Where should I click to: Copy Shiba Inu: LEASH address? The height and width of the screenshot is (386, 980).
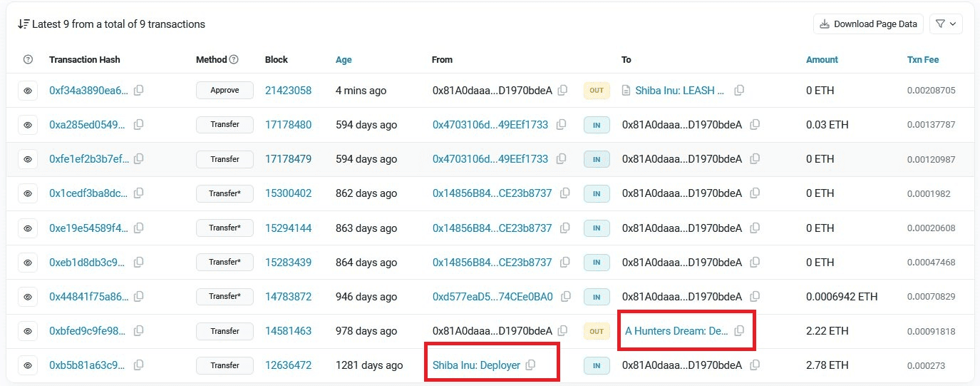(x=739, y=90)
